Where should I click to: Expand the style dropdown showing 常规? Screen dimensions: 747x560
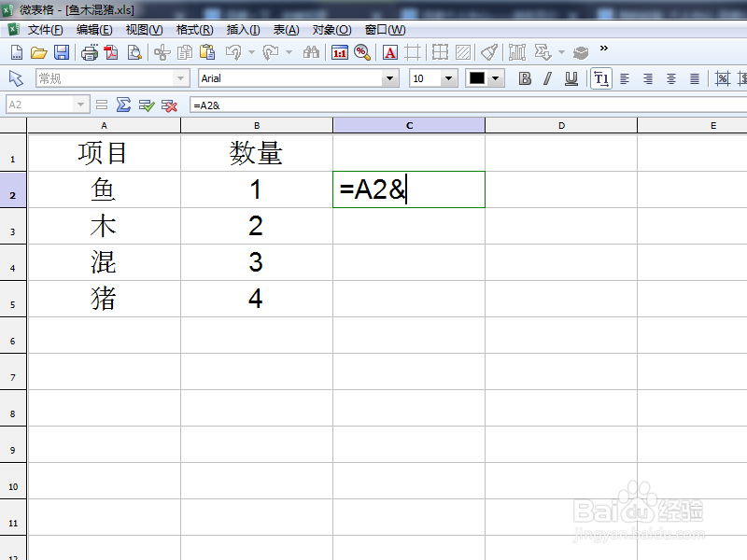click(180, 78)
